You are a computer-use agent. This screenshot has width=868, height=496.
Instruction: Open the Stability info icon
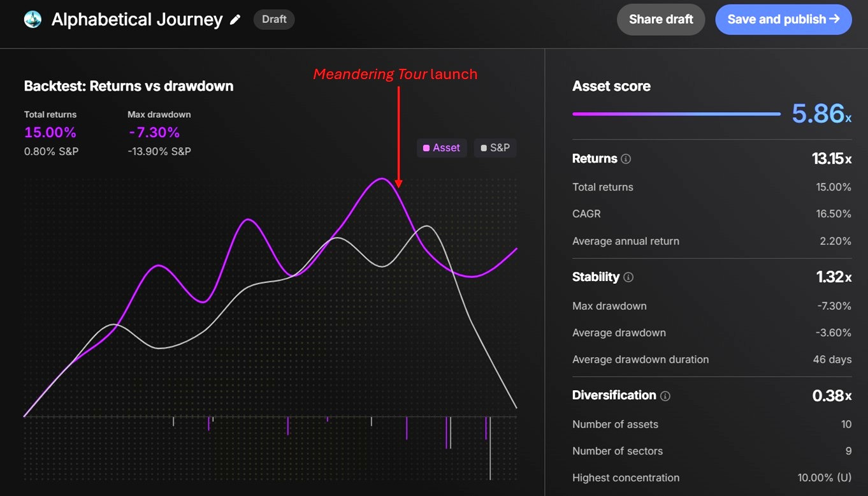pos(628,277)
